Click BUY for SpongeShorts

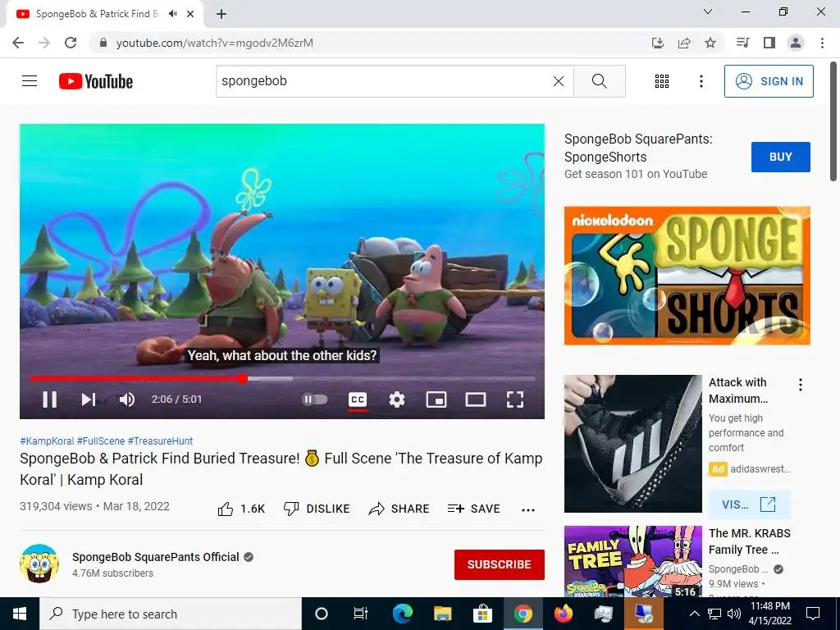(x=781, y=157)
